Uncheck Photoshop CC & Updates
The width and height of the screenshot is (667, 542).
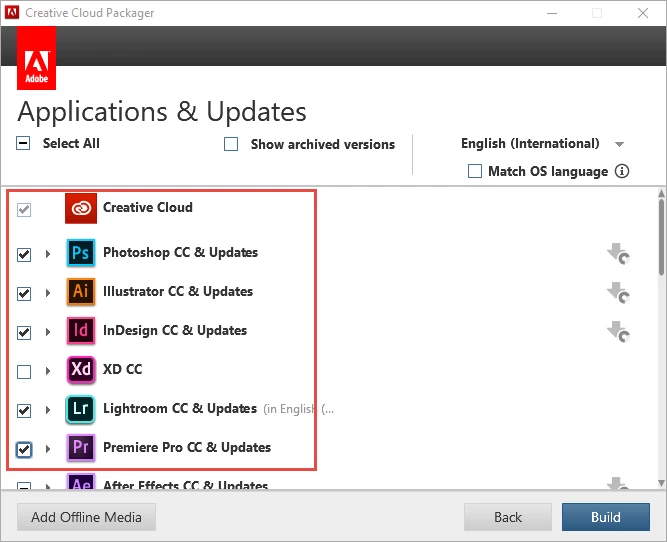(x=24, y=255)
